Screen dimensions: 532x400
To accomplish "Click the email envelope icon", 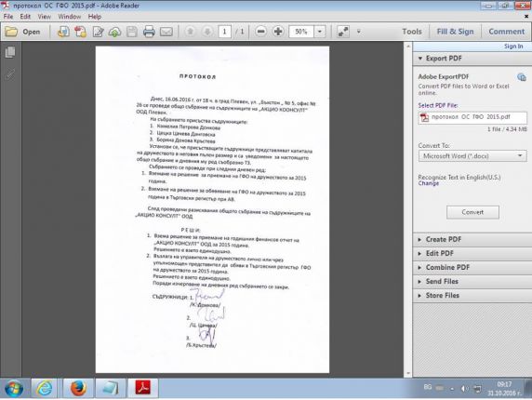I will tap(166, 32).
